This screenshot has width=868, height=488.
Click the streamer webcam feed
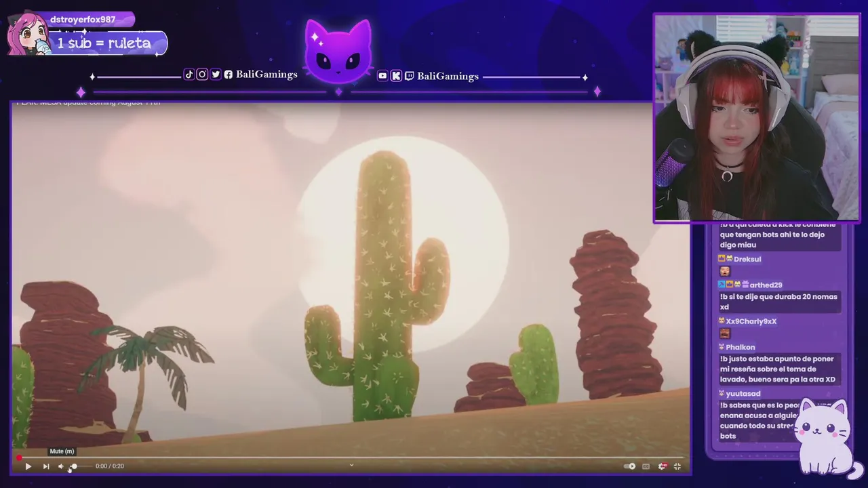(757, 119)
